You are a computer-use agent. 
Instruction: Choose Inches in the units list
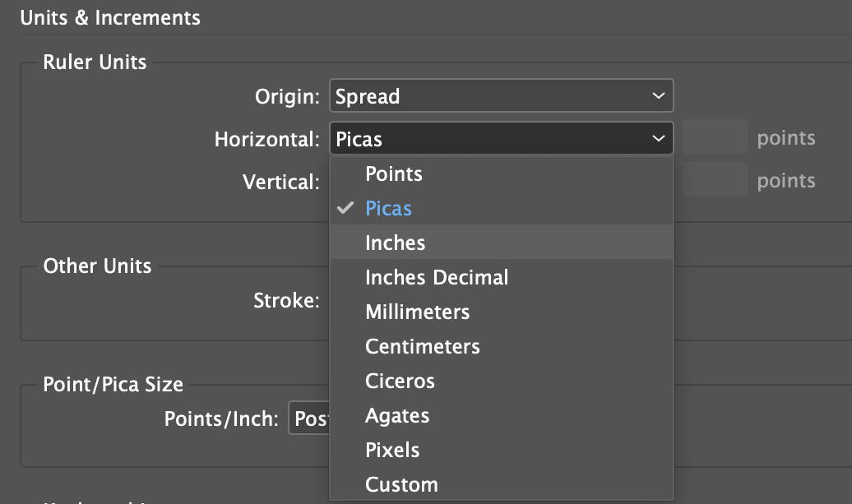coord(501,243)
